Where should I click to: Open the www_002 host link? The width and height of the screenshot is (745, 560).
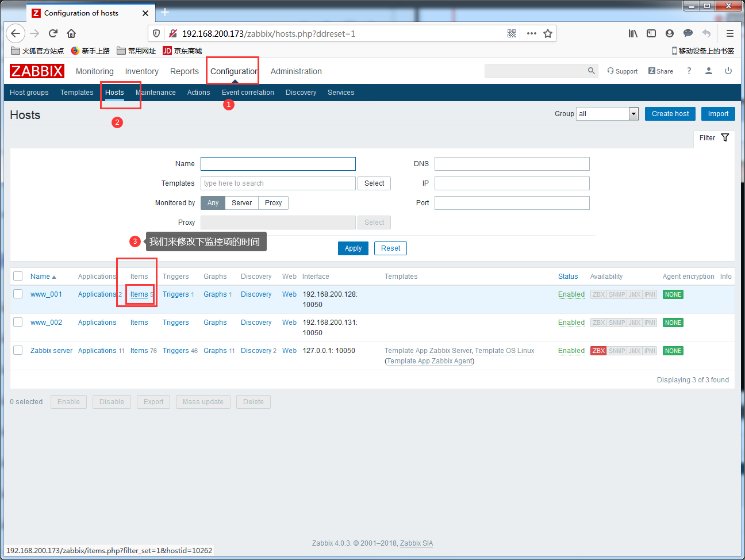click(46, 323)
